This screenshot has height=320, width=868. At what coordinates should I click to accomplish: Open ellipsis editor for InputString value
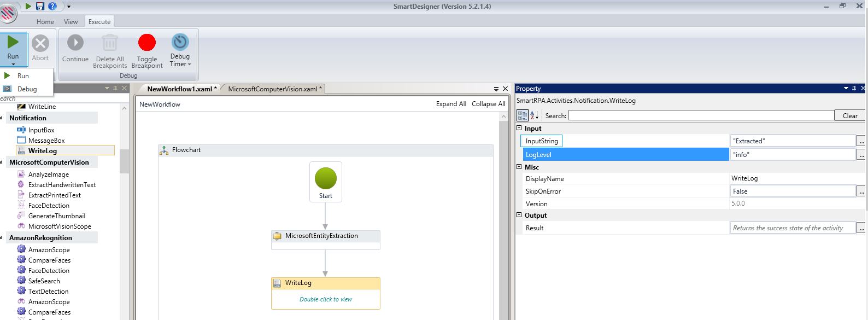click(861, 141)
